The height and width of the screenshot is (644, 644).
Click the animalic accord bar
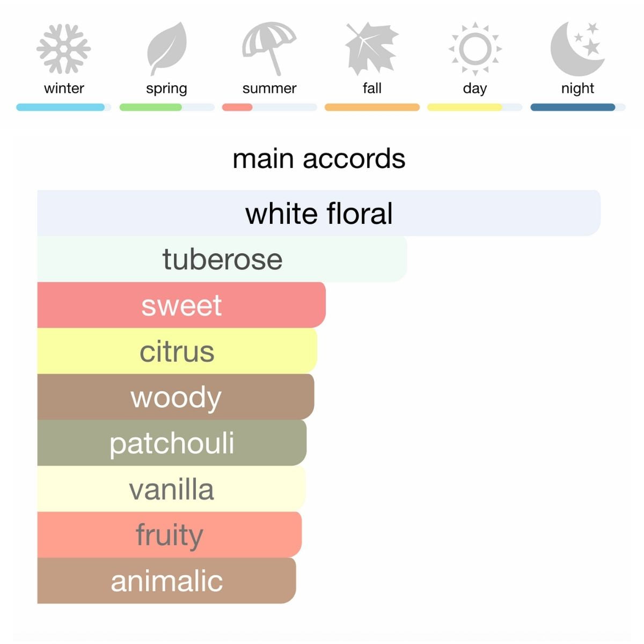pos(166,581)
